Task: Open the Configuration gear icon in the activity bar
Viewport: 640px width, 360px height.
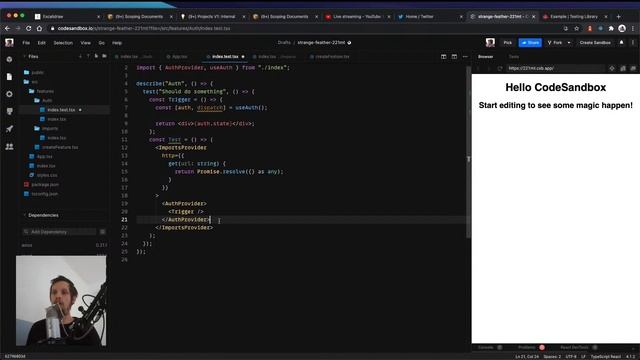Action: pos(9,94)
